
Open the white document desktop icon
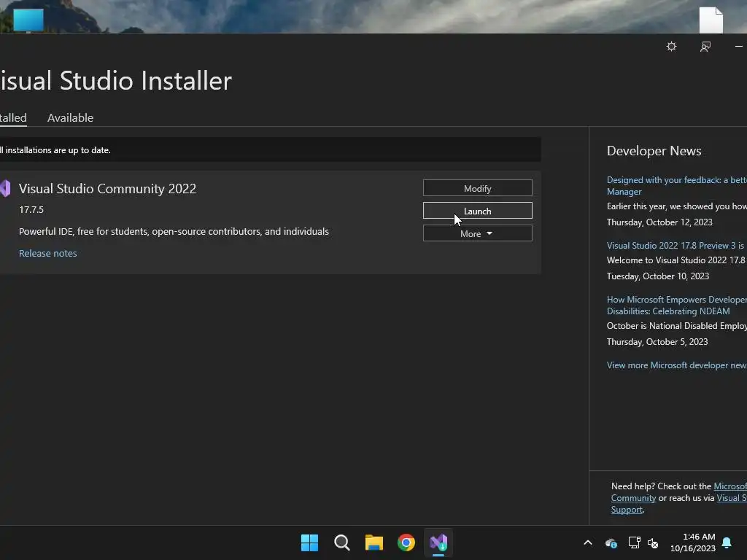point(711,20)
